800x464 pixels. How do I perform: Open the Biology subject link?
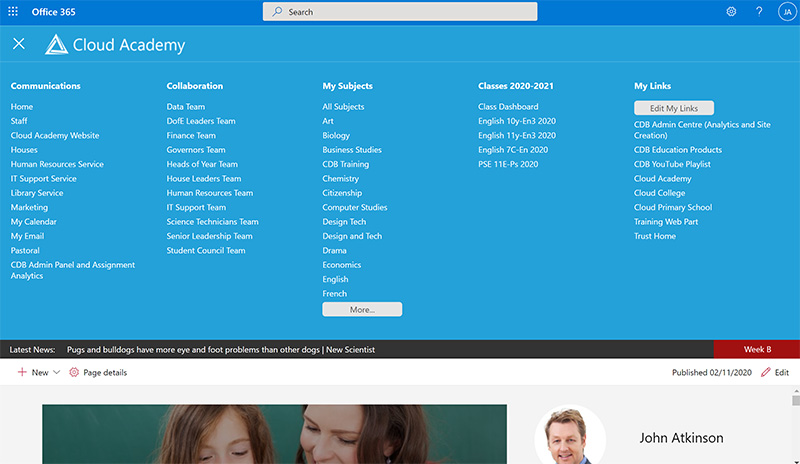coord(336,135)
